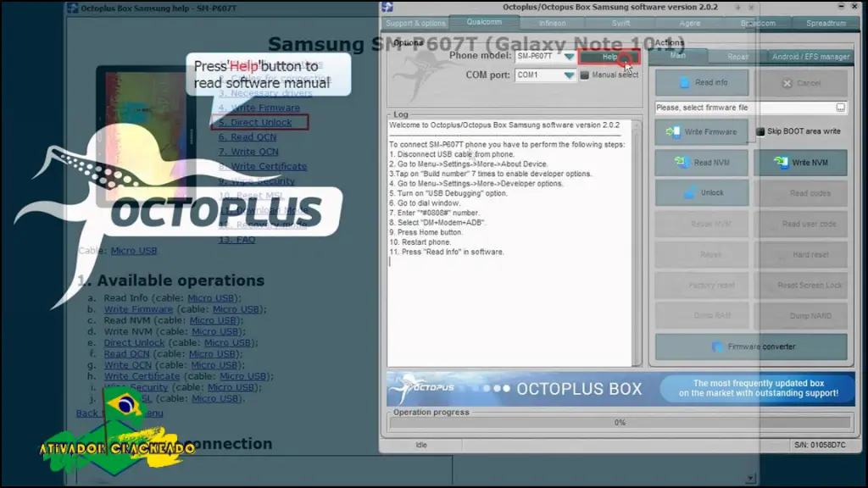Open the Repair actions tab
Screen dimensions: 868x488
738,57
